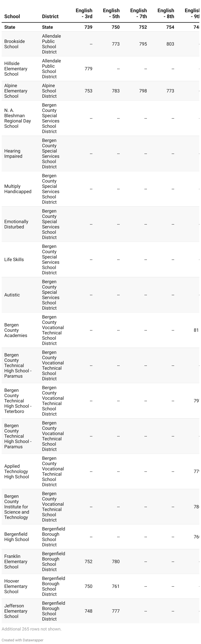The width and height of the screenshot is (201, 644).
Task: Click the Bergen County Academies cell
Action: point(15,330)
